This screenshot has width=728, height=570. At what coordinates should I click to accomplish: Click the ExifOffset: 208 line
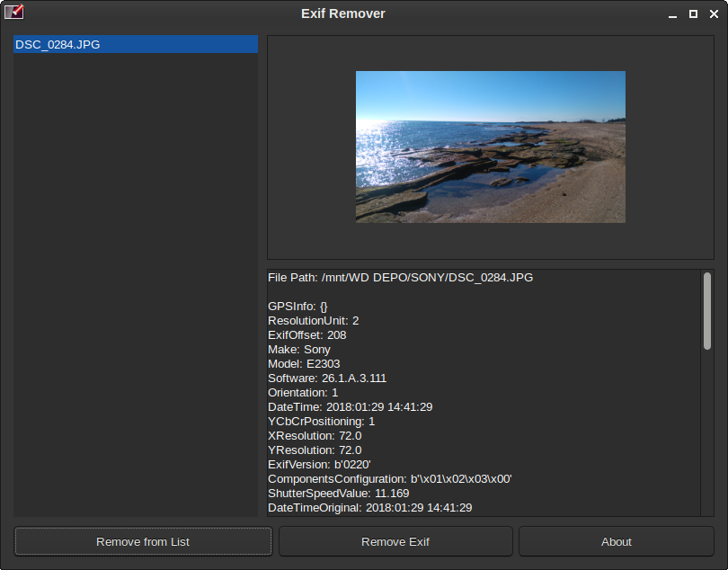[306, 335]
